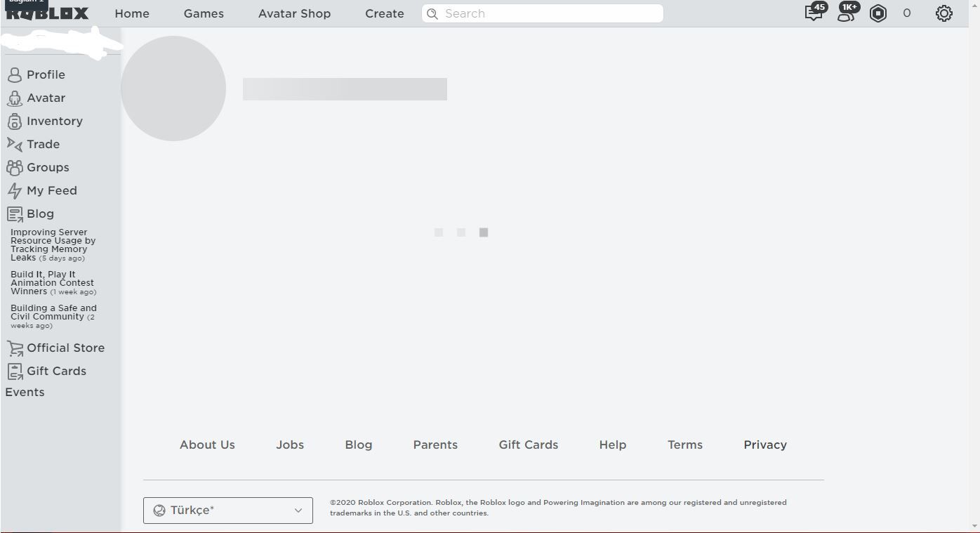980x533 pixels.
Task: Open friends icon with 1K+ badge
Action: (x=847, y=13)
